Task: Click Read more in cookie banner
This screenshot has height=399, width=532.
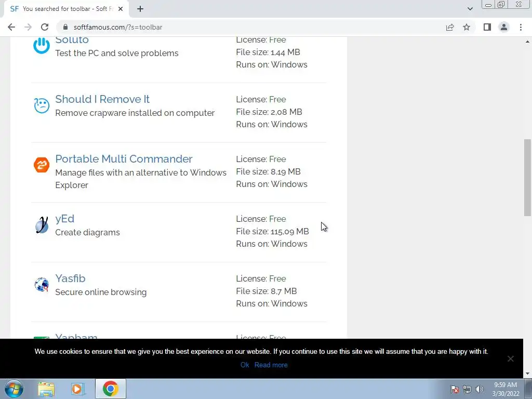Action: tap(271, 365)
